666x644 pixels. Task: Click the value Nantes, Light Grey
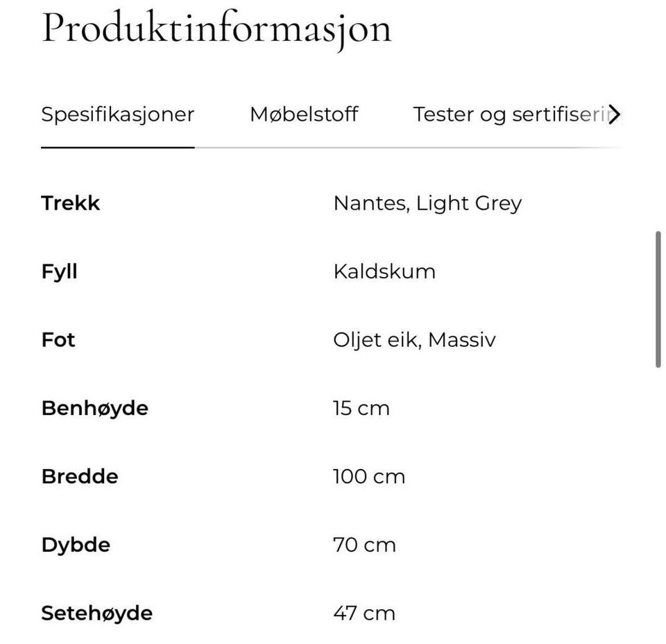[427, 203]
